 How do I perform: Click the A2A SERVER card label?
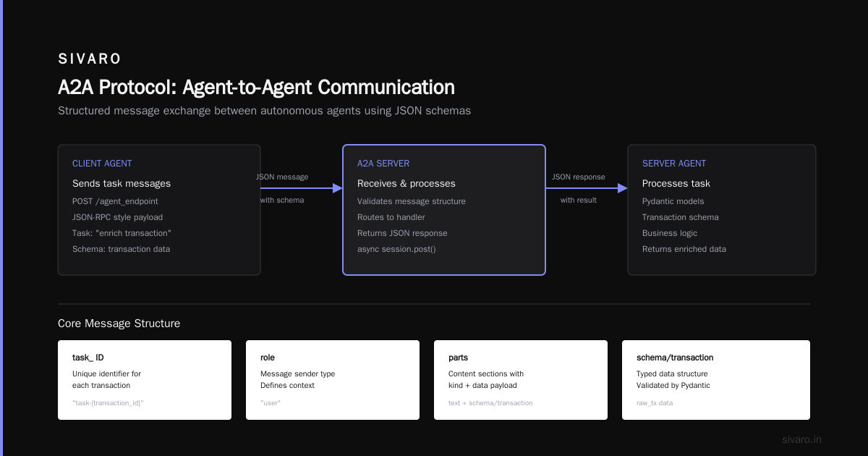tap(383, 164)
